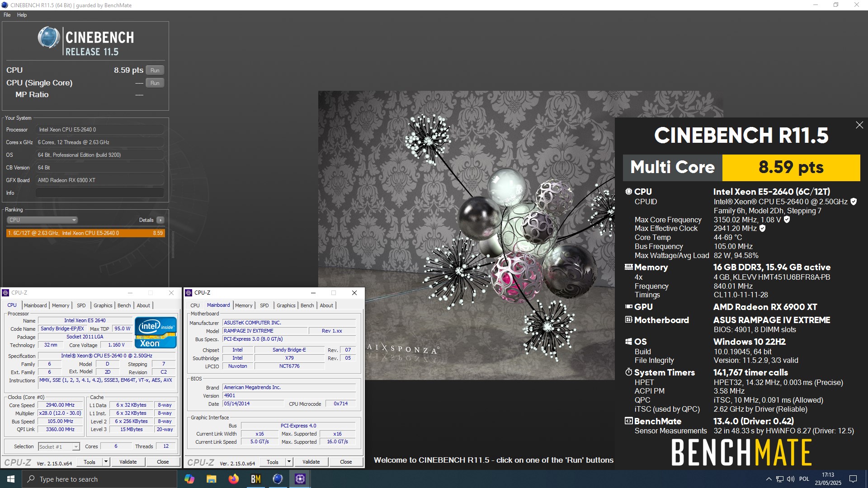Open the notification center icon

[x=853, y=479]
